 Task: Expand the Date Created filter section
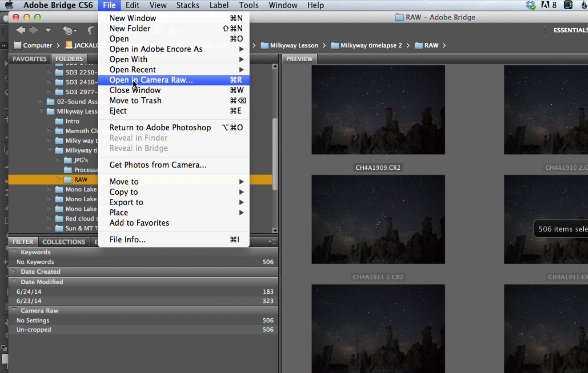[14, 271]
